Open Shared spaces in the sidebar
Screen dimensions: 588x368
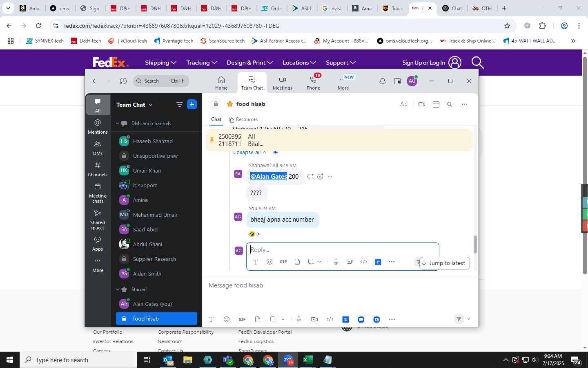tap(98, 220)
